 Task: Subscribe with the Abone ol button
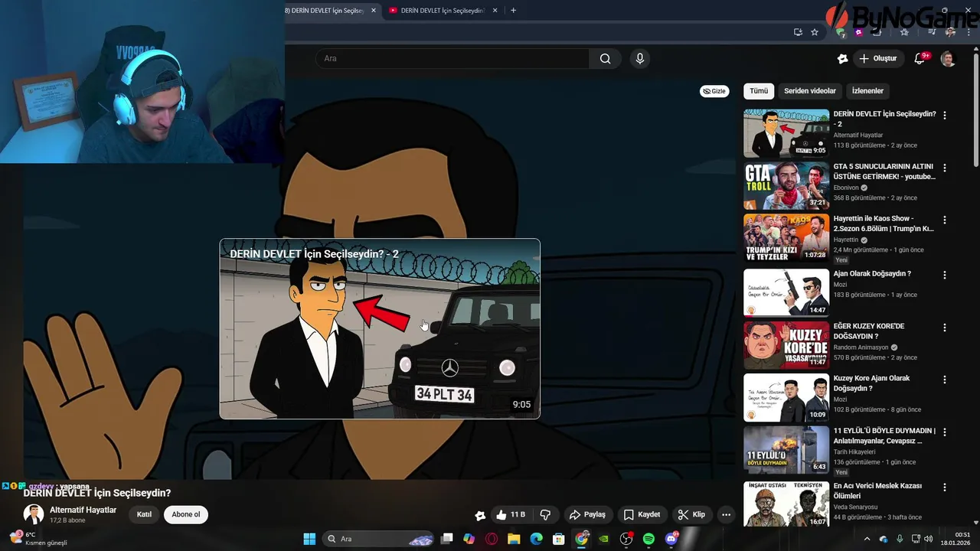tap(186, 514)
